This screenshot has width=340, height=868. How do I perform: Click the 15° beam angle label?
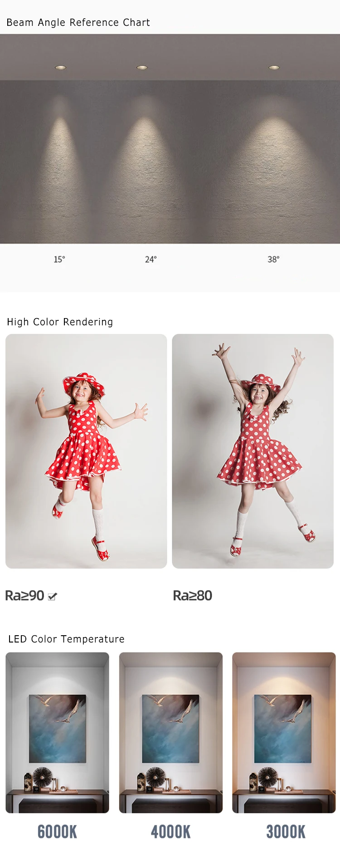tap(59, 260)
